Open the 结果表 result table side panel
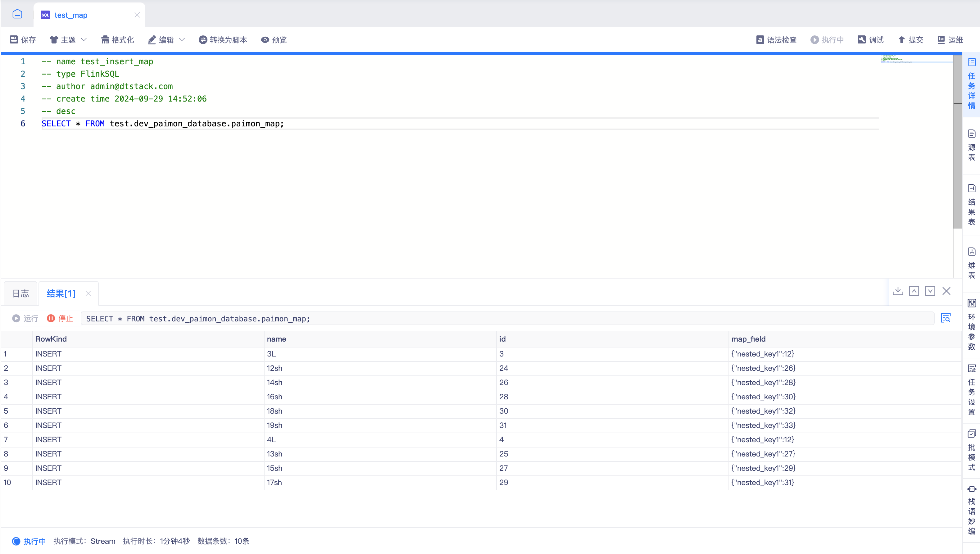Viewport: 980px width, 554px height. point(972,205)
